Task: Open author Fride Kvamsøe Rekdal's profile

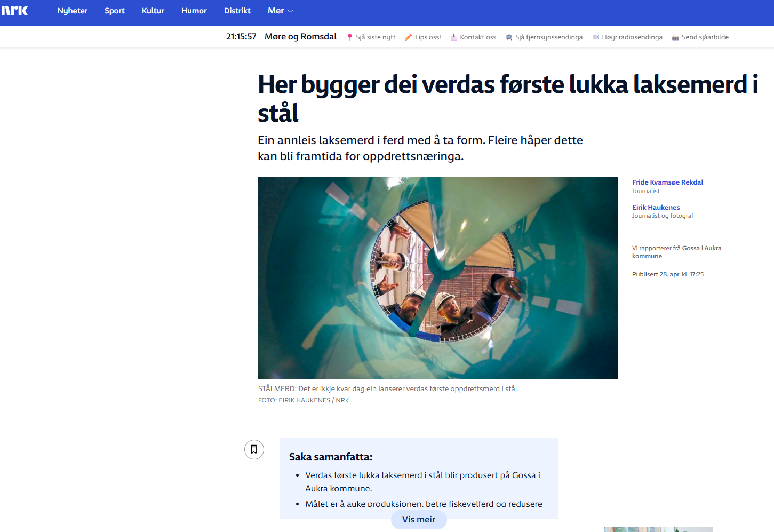Action: pos(667,182)
